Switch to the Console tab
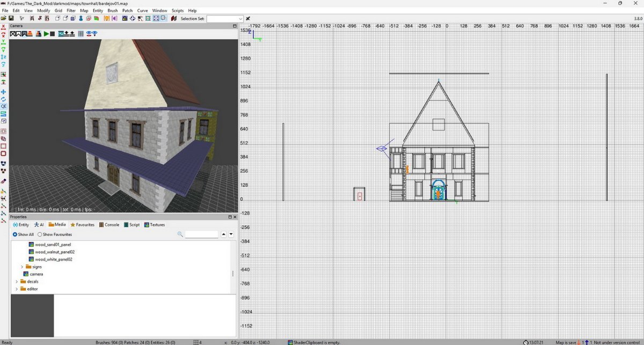This screenshot has height=345, width=644. 109,225
